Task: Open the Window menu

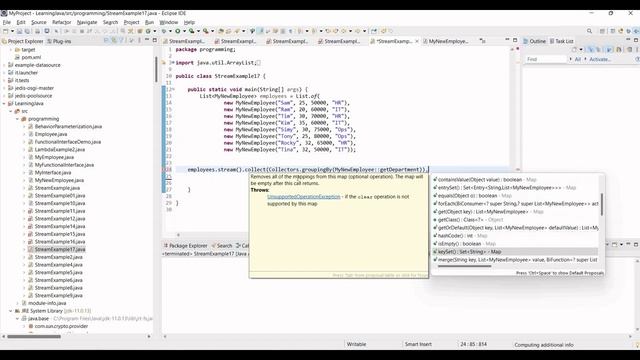Action: 169,22
